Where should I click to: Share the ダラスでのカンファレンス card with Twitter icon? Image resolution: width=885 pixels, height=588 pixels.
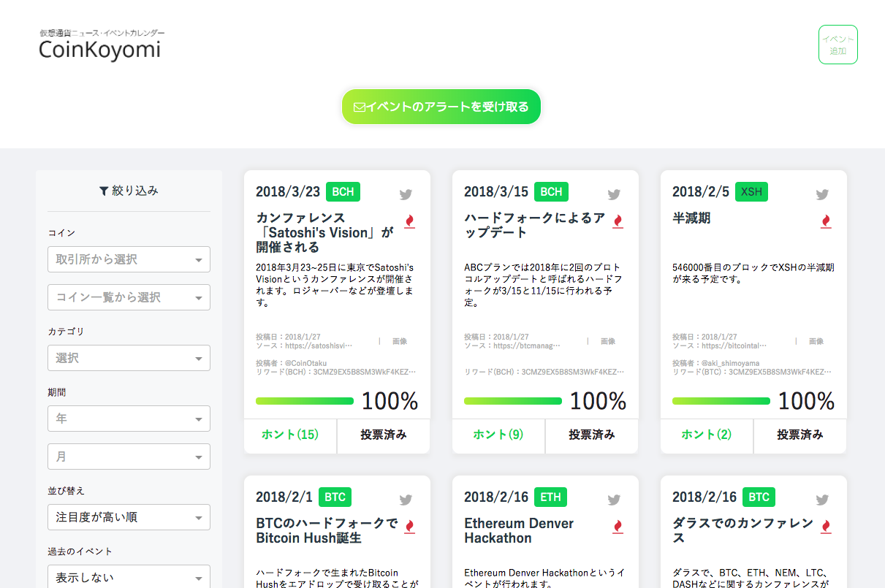(x=822, y=500)
